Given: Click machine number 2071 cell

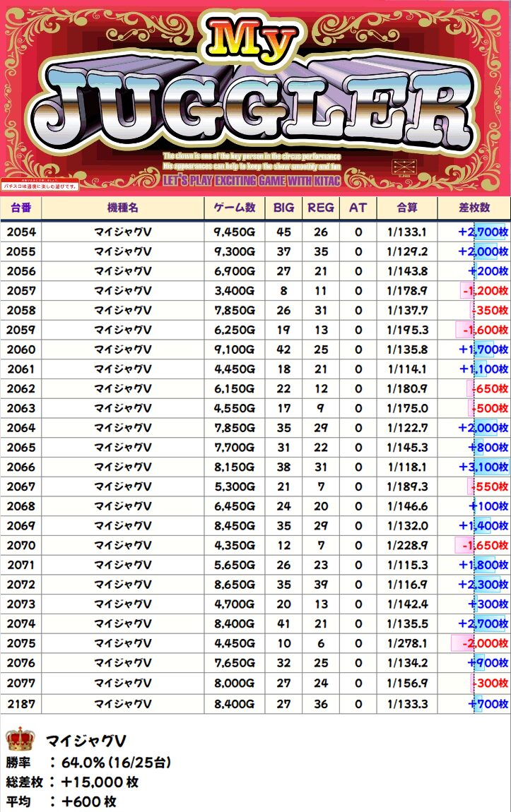Looking at the screenshot, I should (x=21, y=565).
